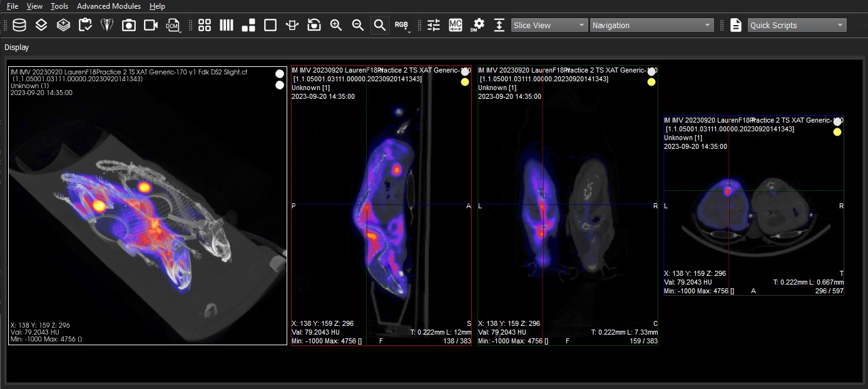Image resolution: width=868 pixels, height=389 pixels.
Task: Open the Slice View dropdown
Action: click(549, 25)
